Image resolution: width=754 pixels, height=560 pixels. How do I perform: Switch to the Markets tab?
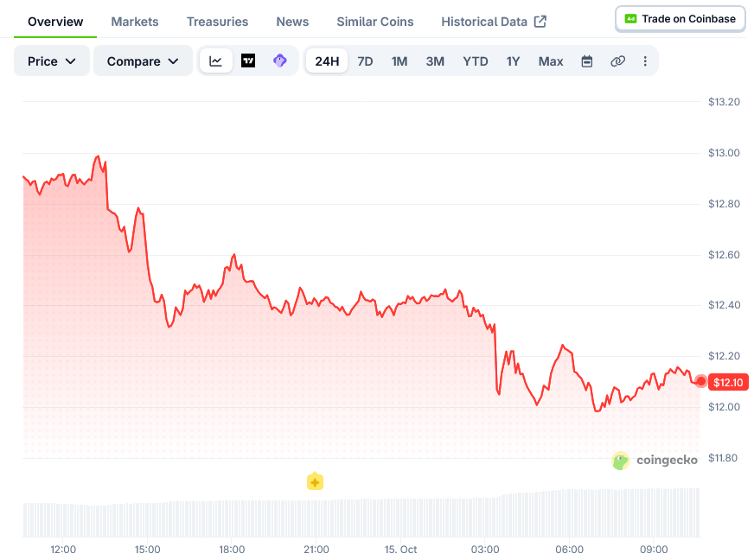135,22
